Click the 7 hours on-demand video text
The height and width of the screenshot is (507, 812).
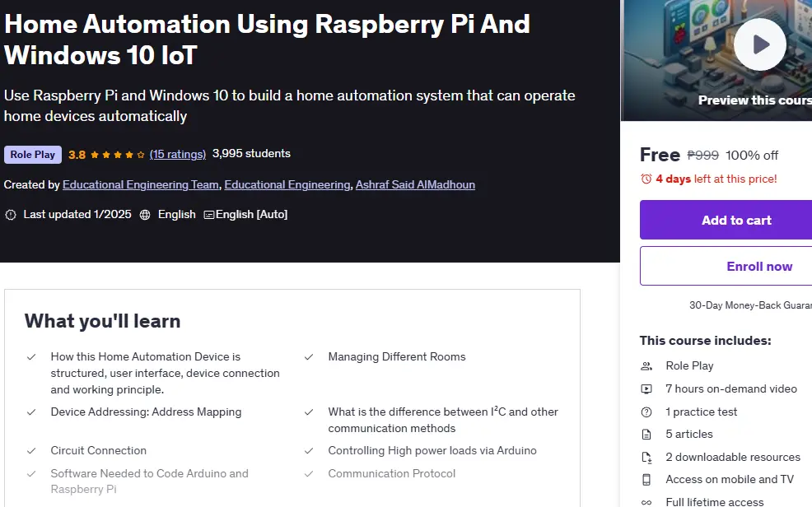pos(731,389)
